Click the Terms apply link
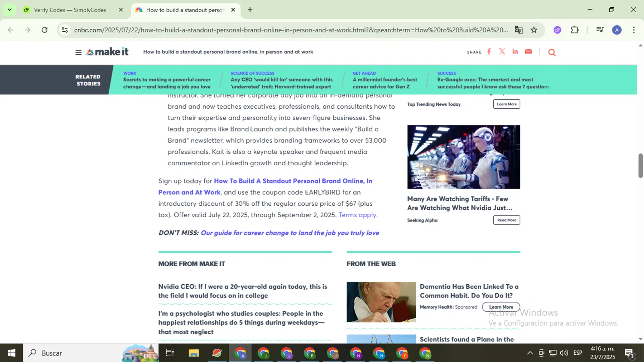Image resolution: width=644 pixels, height=362 pixels. pos(358,215)
